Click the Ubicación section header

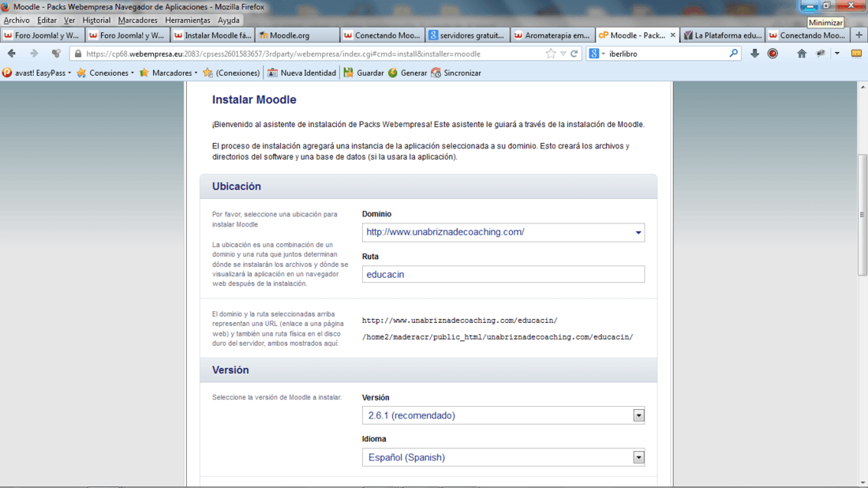point(428,186)
